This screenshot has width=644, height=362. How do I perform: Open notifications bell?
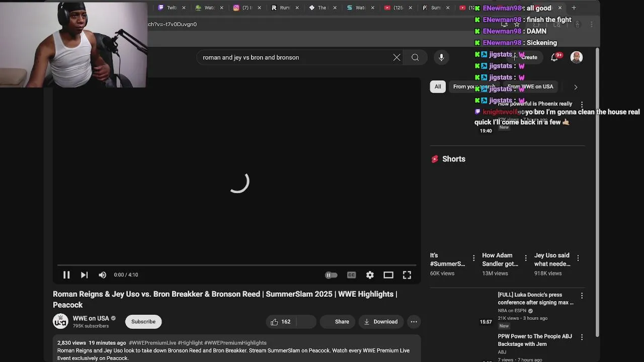tap(555, 57)
